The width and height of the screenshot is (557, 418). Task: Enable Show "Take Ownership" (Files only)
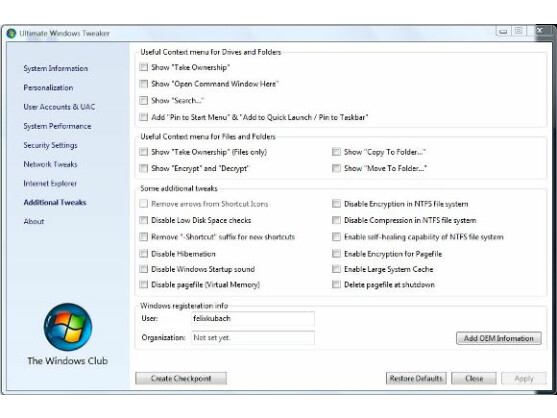144,152
